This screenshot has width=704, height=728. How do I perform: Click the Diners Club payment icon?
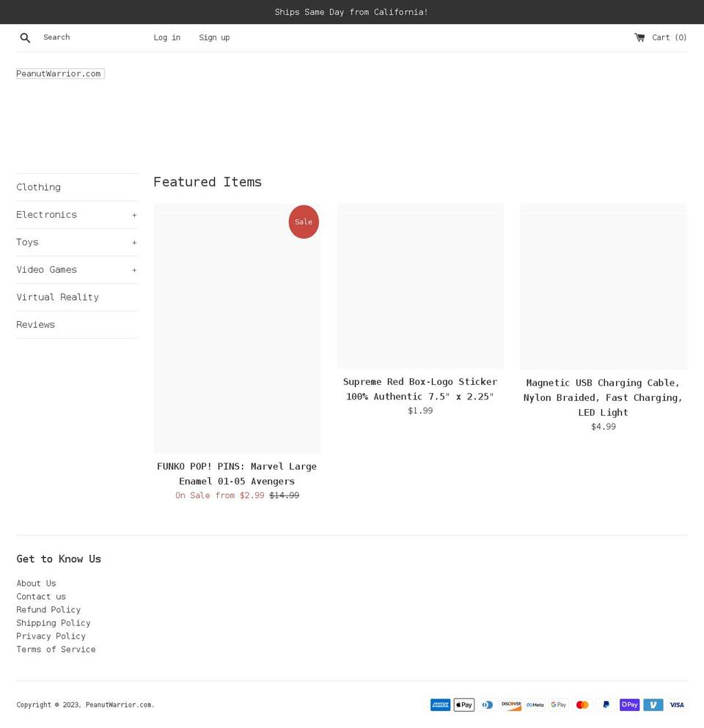pos(488,705)
